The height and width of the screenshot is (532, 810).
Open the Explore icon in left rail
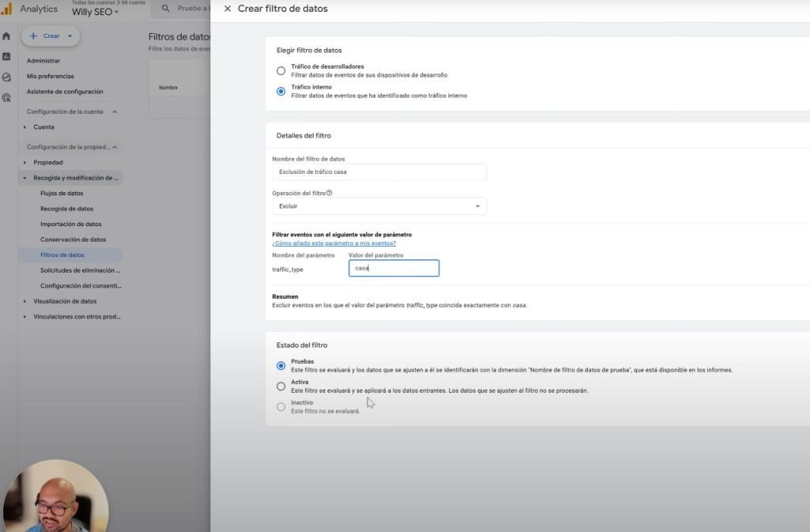pyautogui.click(x=6, y=77)
